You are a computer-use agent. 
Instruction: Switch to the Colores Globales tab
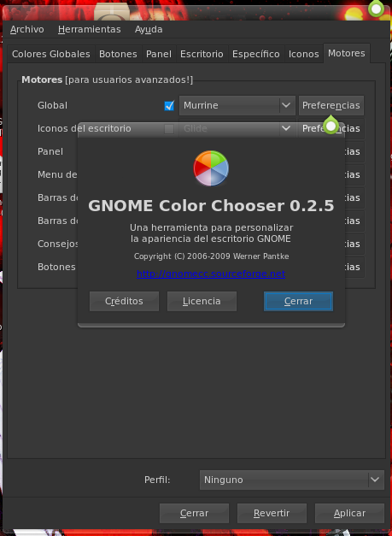click(x=51, y=54)
